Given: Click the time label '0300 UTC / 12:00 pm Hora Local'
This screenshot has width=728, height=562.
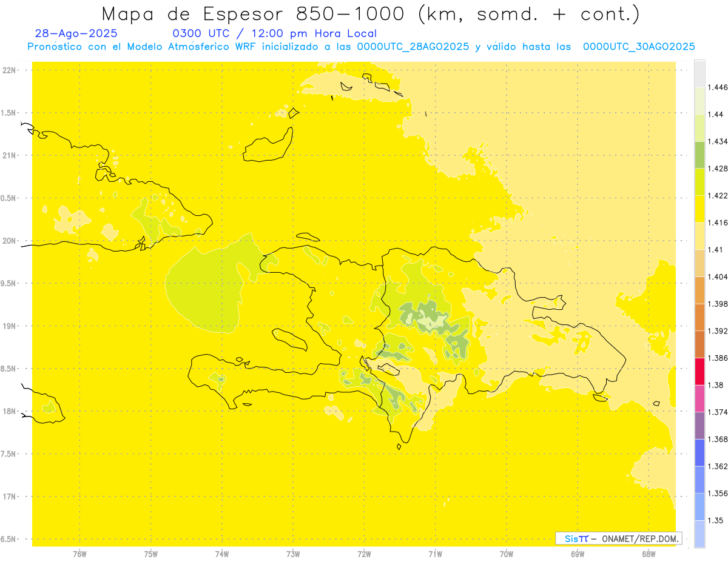Looking at the screenshot, I should coord(275,33).
